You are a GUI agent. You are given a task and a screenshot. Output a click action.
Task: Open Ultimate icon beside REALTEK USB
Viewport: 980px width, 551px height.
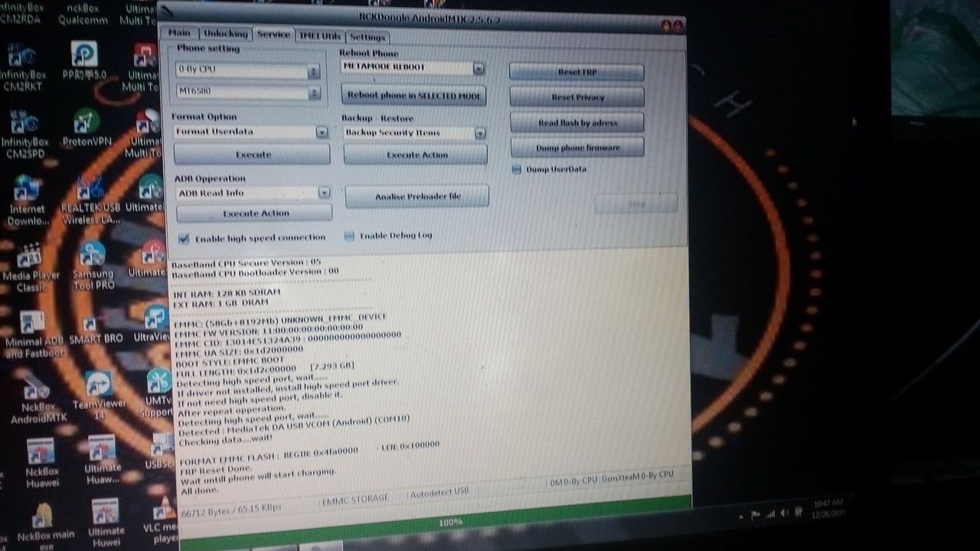coord(147,194)
